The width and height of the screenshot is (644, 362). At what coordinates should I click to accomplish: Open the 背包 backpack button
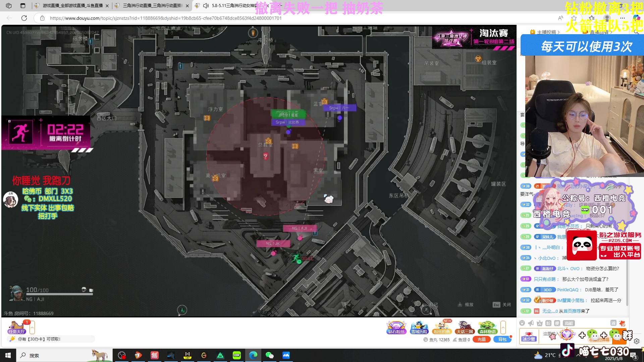coord(502,340)
